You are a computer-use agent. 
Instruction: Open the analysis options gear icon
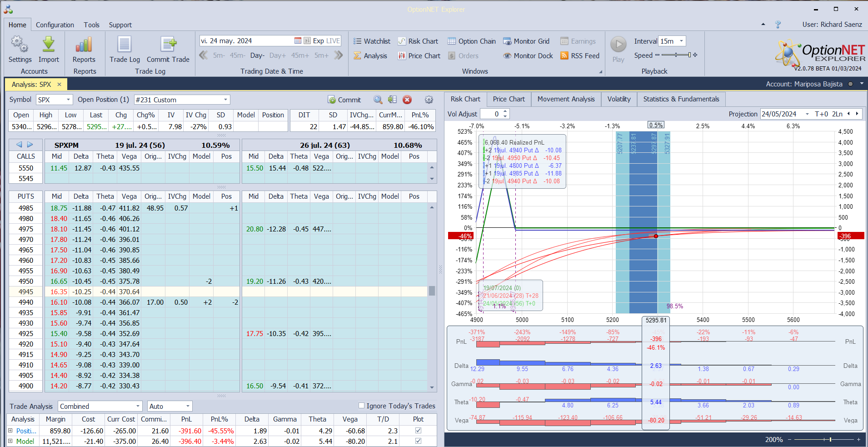[x=429, y=100]
